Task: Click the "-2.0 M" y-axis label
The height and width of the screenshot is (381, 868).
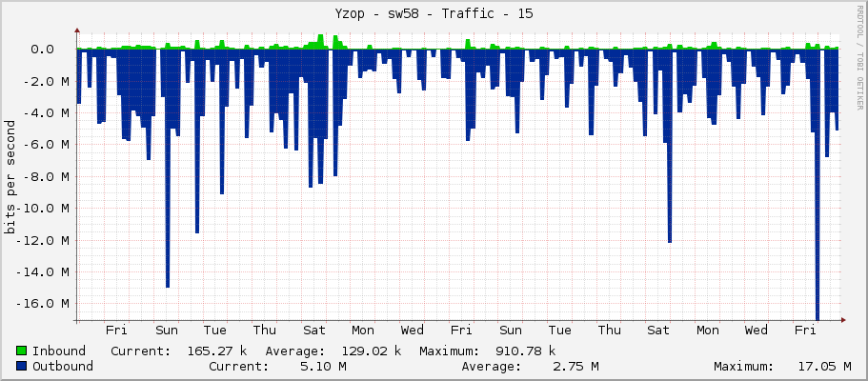Action: pyautogui.click(x=46, y=82)
